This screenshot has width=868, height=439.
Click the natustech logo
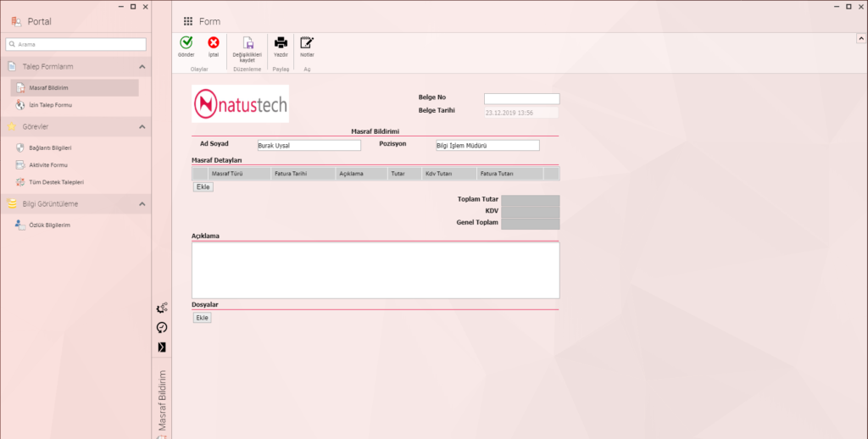tap(240, 104)
